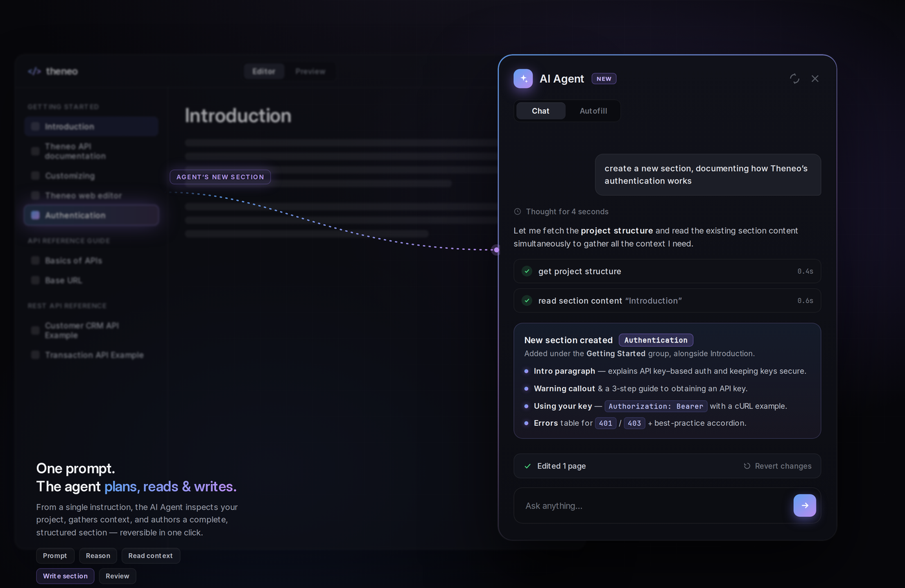Close the AI Agent panel
905x588 pixels.
tap(815, 79)
